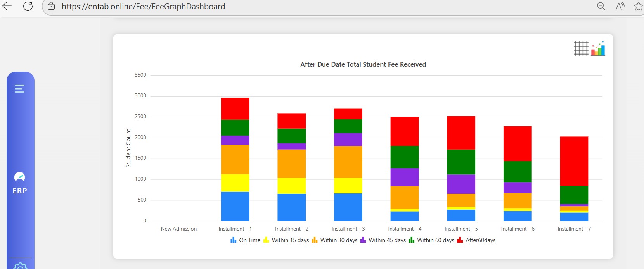
Task: Open the ERP dashboard gauge icon
Action: tap(20, 177)
